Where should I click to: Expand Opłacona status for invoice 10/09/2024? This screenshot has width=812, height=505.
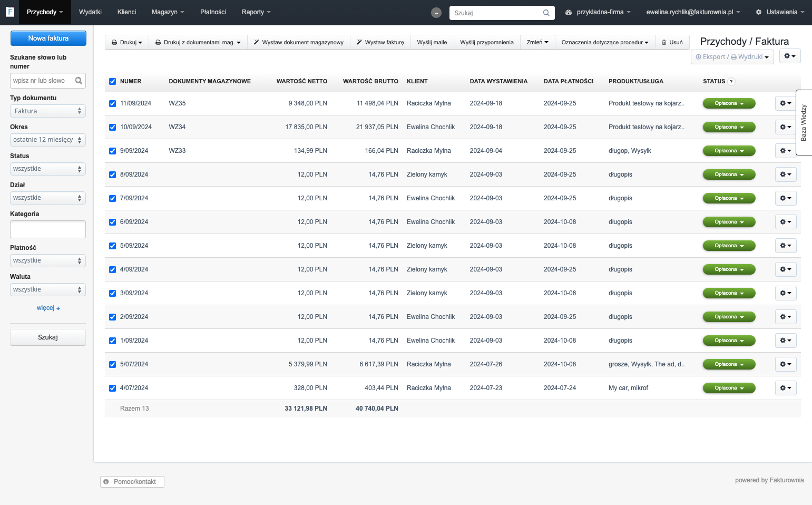(x=729, y=127)
